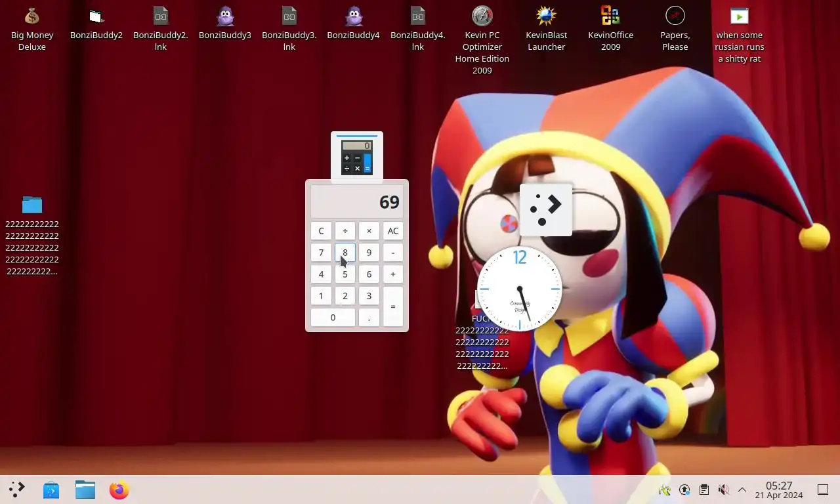The image size is (840, 504).
Task: Click calculator digit 6
Action: click(369, 274)
